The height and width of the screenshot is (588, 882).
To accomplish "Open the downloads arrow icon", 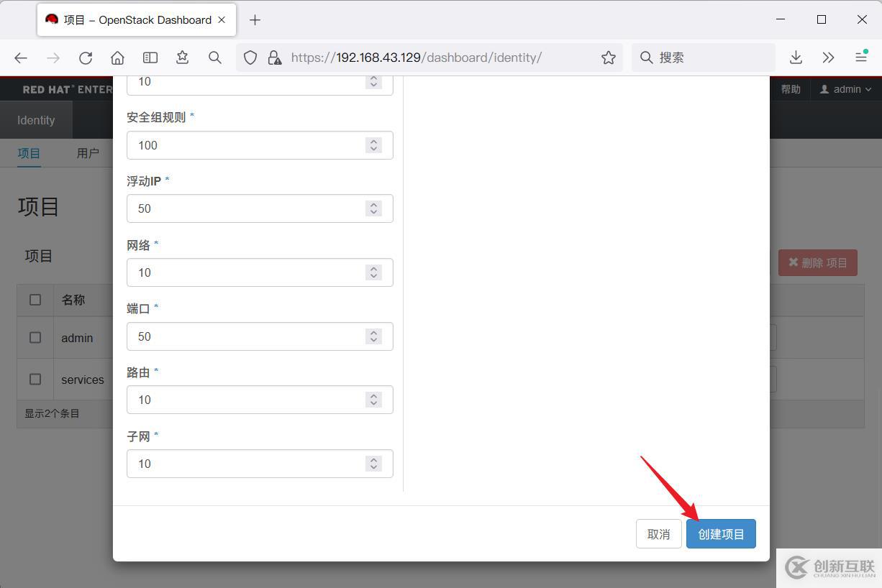I will (x=796, y=58).
